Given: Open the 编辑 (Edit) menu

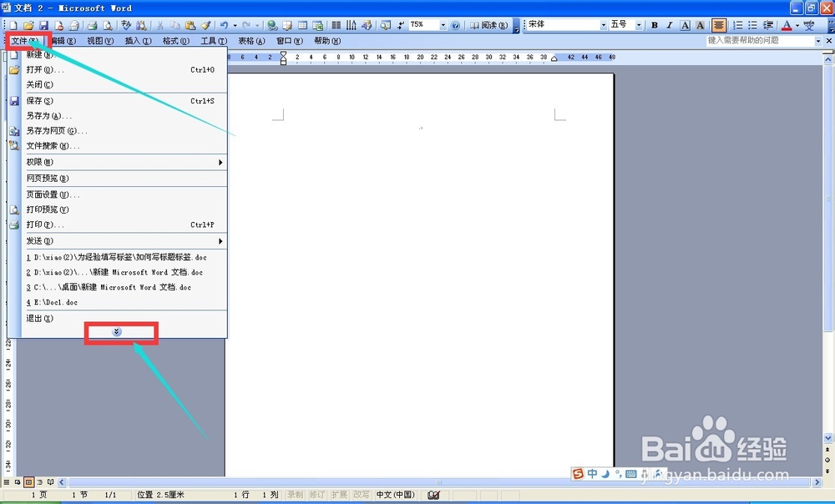Looking at the screenshot, I should pos(63,41).
